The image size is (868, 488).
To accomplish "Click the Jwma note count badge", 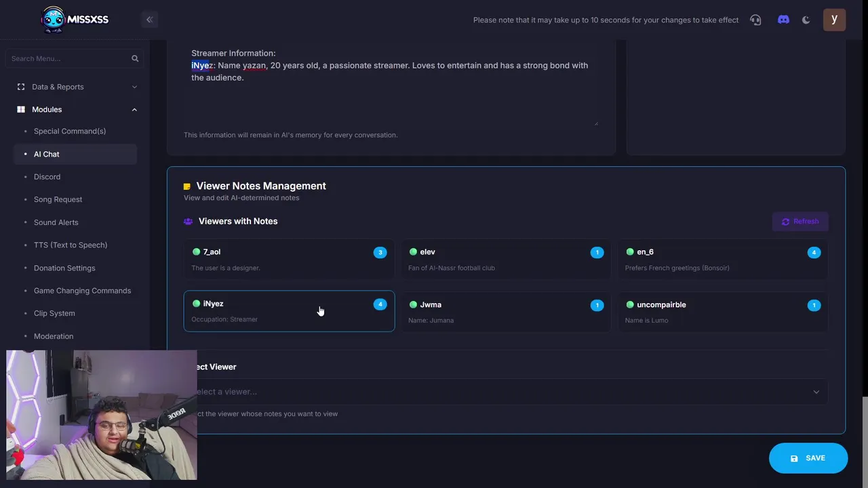I will pos(597,305).
